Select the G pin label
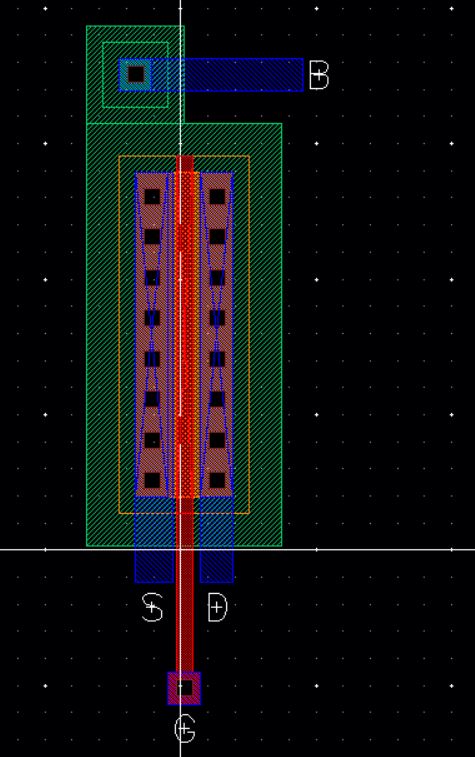Screen dimensions: 475x757 [184, 729]
